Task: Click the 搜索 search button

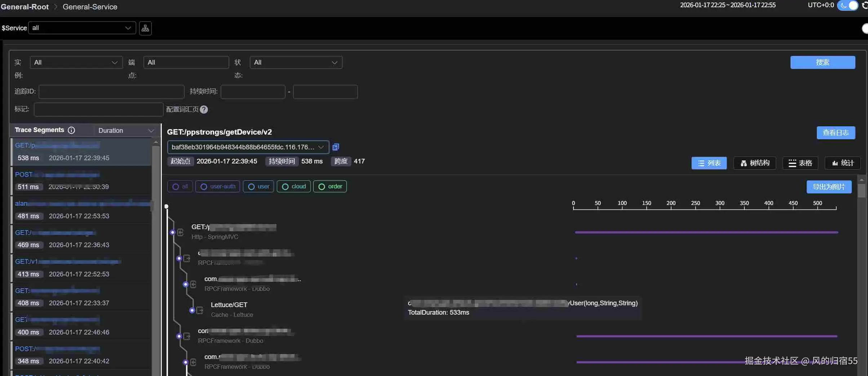Action: click(x=823, y=62)
